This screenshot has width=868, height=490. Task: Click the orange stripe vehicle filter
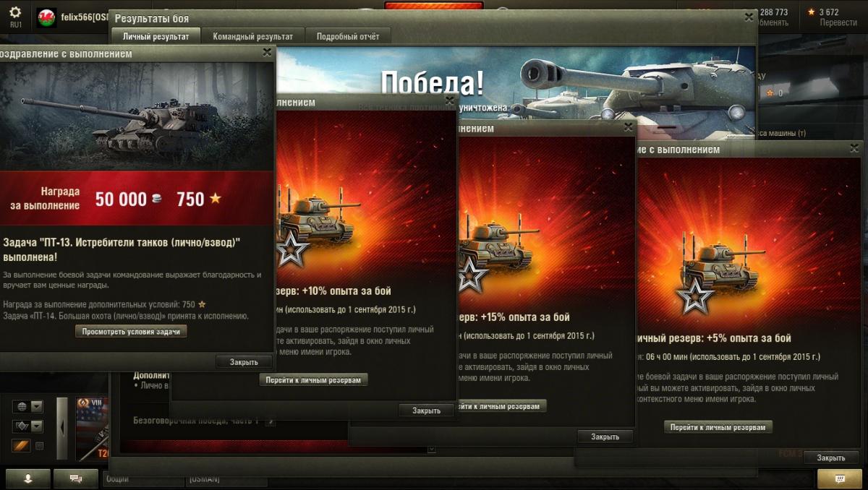21,445
